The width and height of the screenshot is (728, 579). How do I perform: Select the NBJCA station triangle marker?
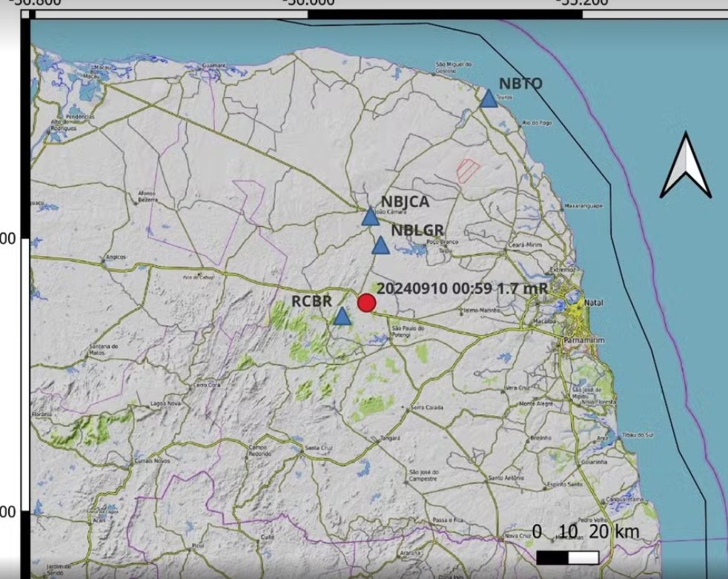pos(370,216)
